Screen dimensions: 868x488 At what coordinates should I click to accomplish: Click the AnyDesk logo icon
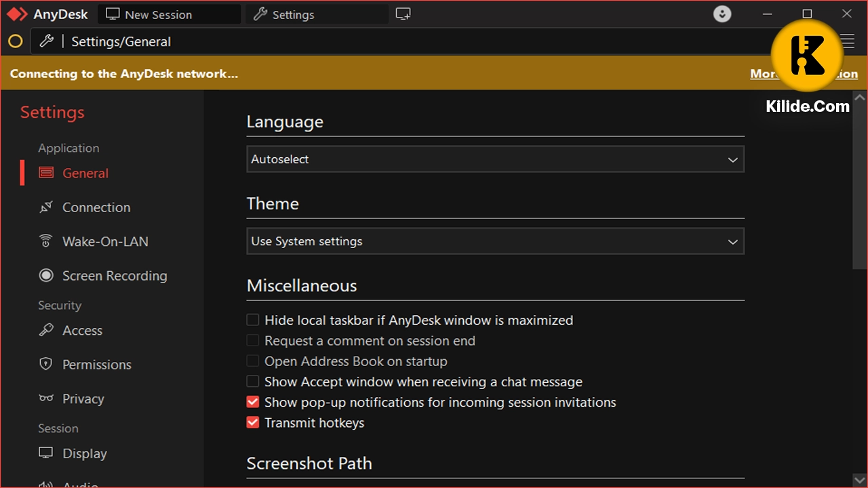tap(17, 14)
